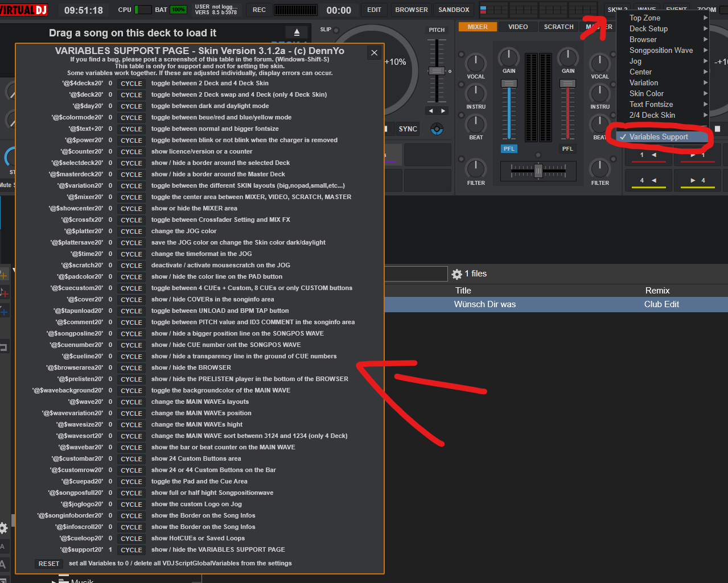The width and height of the screenshot is (728, 583).
Task: Turn the left FILTER knob
Action: pos(476,168)
